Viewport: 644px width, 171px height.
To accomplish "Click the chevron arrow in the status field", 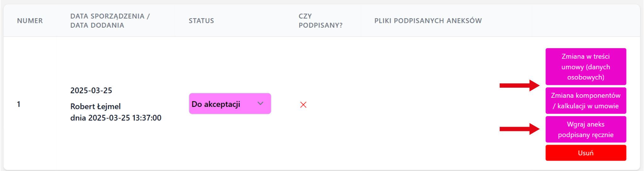I will pos(260,103).
